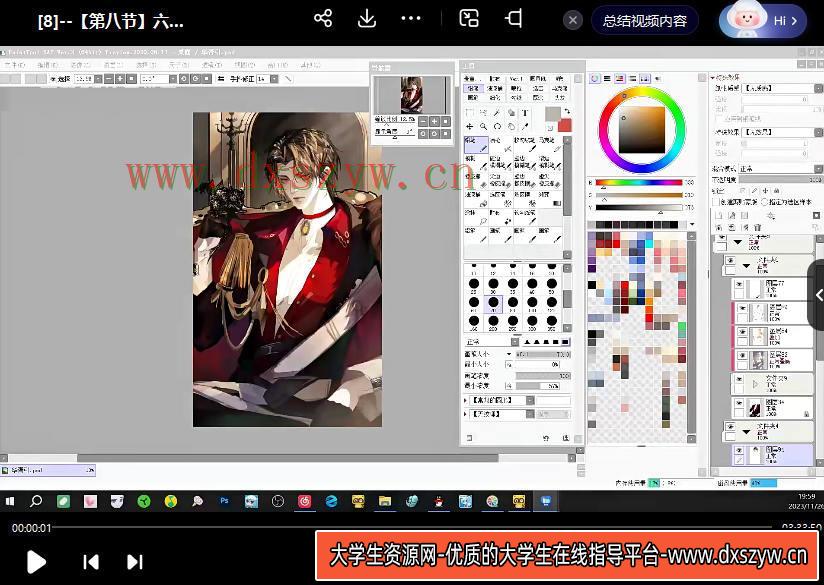The width and height of the screenshot is (824, 585).
Task: Toggle the eye icon of folder 29
Action: pos(739,379)
